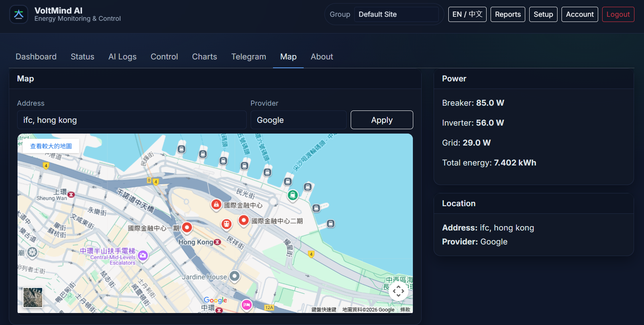644x325 pixels.
Task: Click Apply to update the map
Action: pos(382,120)
